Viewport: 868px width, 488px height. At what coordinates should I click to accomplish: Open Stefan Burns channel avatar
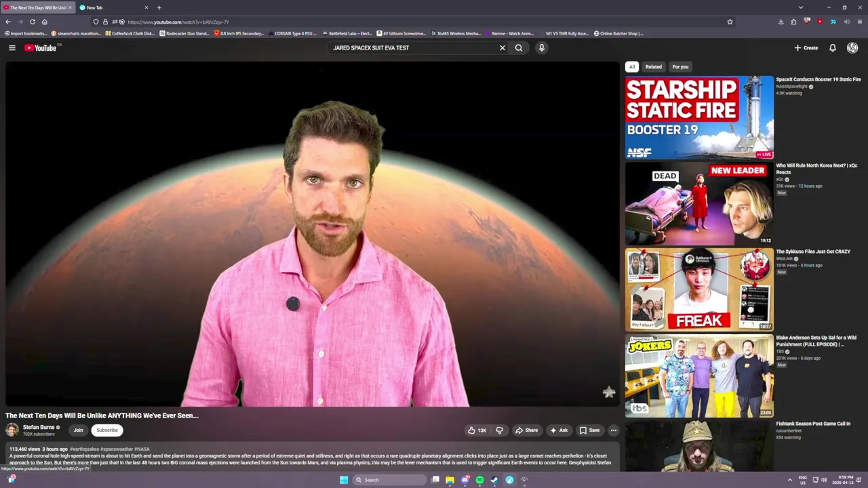[x=12, y=430]
